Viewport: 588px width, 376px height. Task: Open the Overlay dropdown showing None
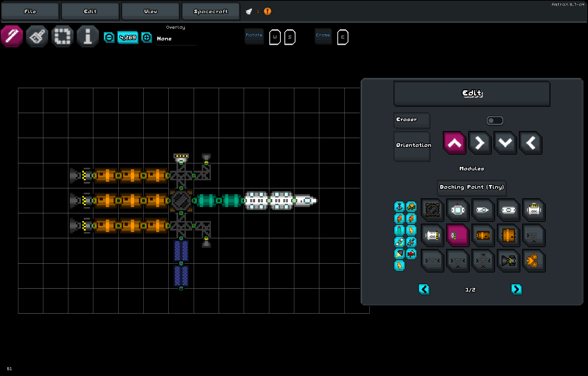176,39
